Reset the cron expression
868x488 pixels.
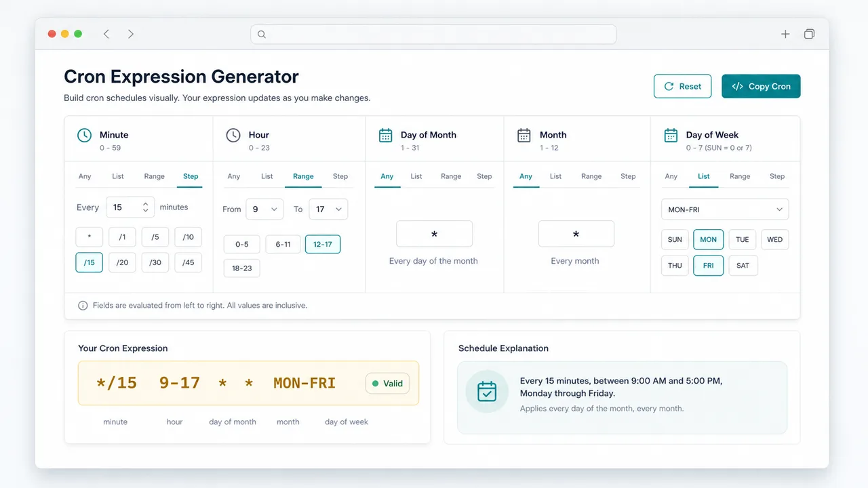682,86
